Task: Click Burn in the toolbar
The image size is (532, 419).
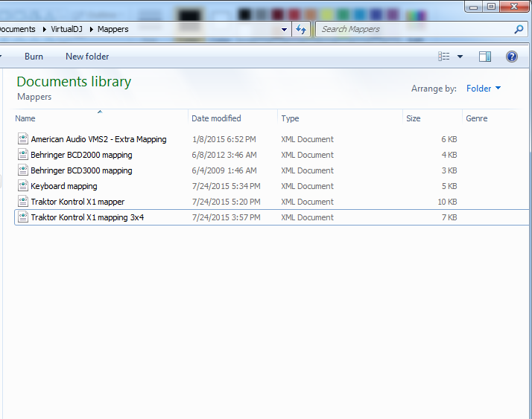Action: (34, 57)
